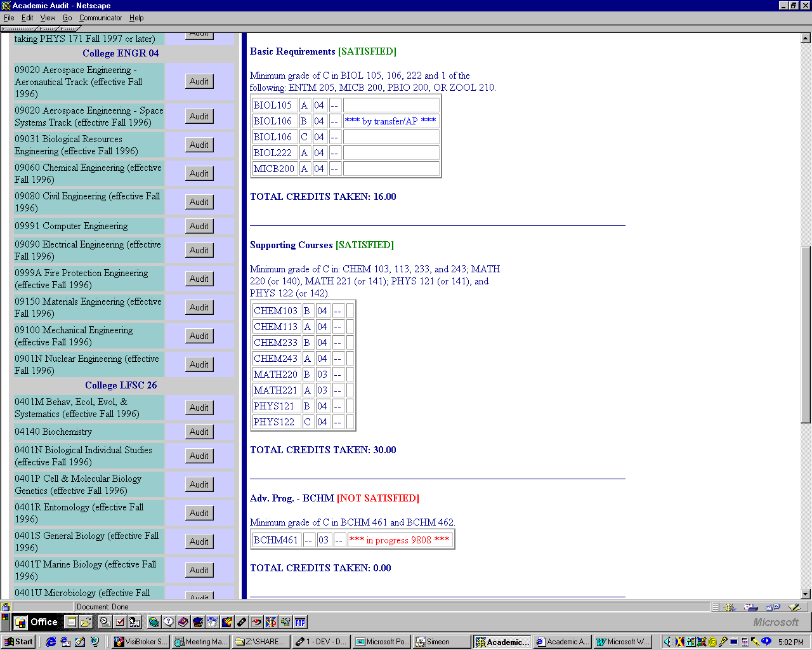Click the MATH221 course cell
The image size is (812, 650).
pos(275,390)
